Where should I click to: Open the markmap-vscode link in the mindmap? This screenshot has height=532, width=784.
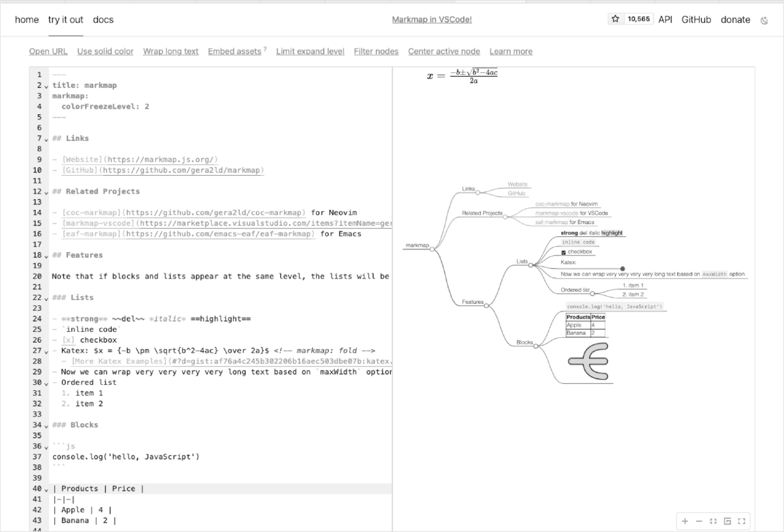click(557, 213)
